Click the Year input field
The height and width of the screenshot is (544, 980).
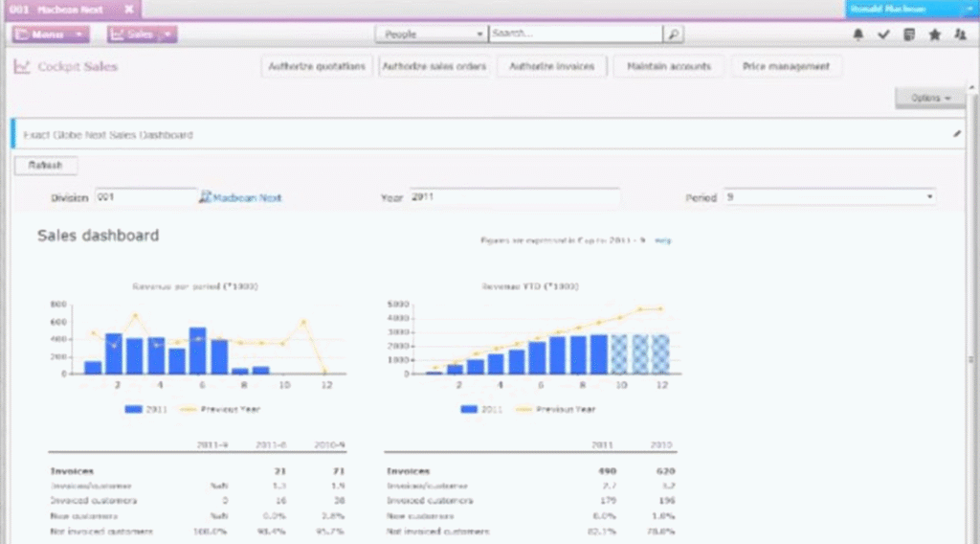[x=514, y=197]
